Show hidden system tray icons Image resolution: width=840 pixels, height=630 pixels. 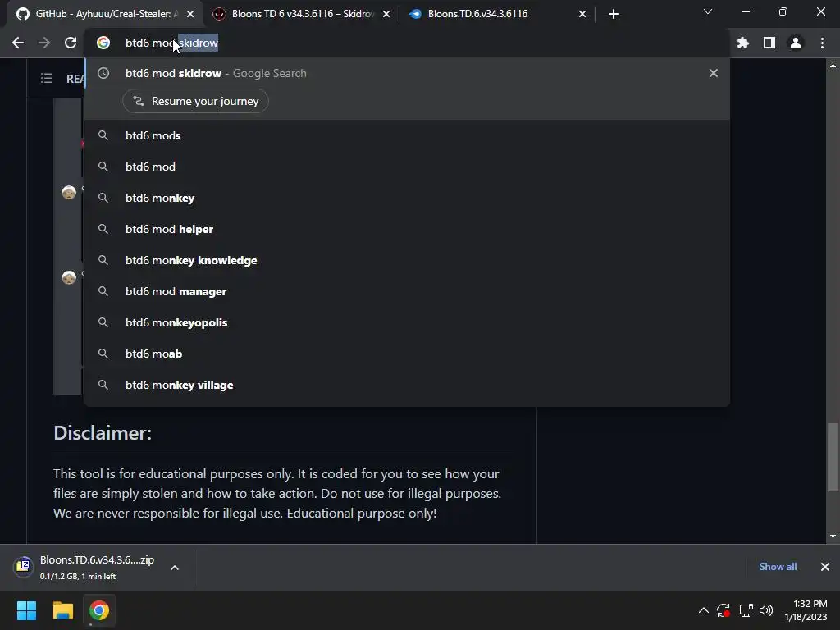coord(703,610)
